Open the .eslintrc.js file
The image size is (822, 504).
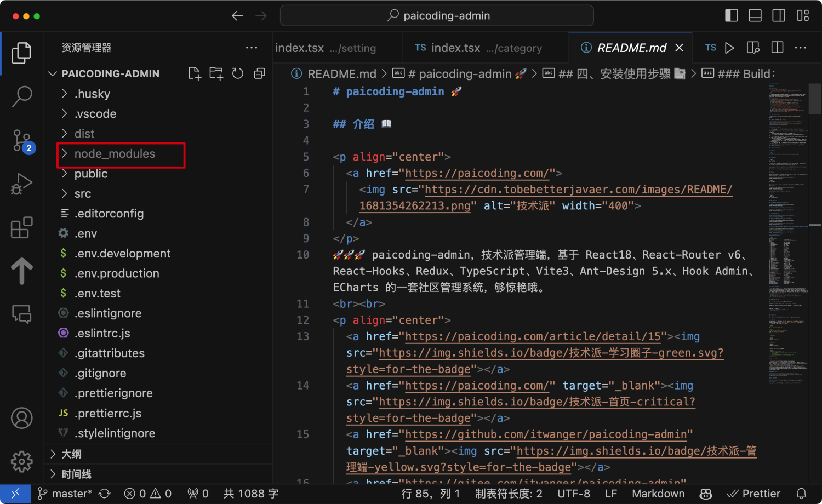(x=158, y=334)
